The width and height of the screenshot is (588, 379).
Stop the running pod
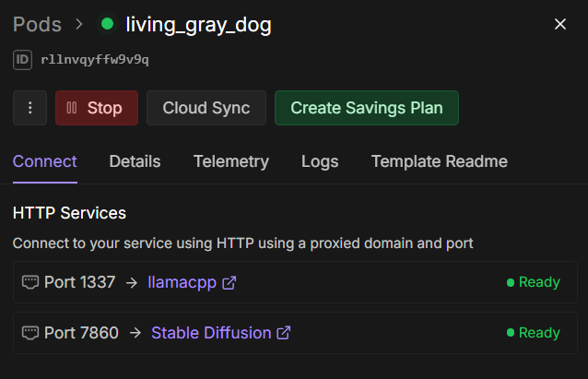coord(96,108)
